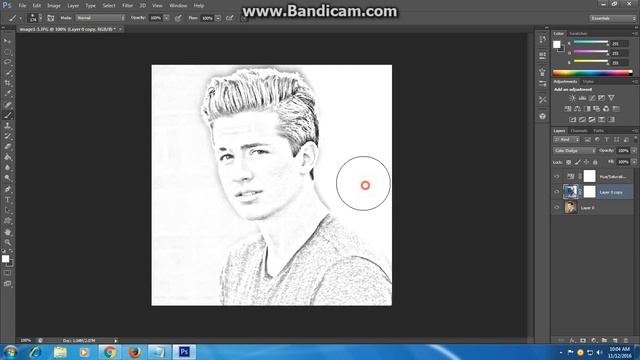Select the Dodge tool
The image size is (640, 360).
click(7, 178)
